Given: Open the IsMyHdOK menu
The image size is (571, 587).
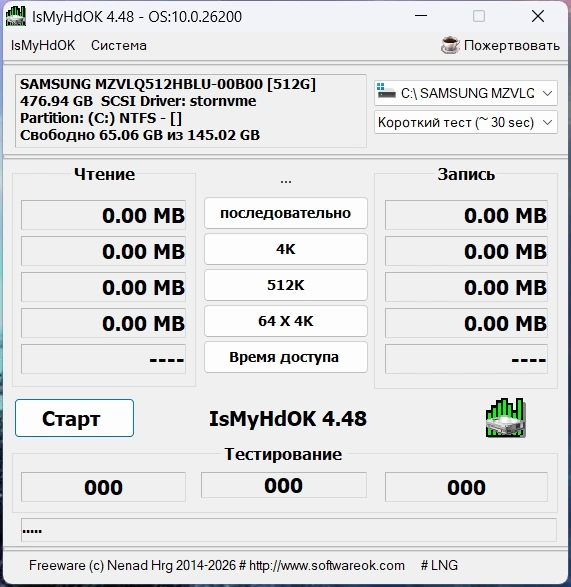Looking at the screenshot, I should (x=43, y=45).
